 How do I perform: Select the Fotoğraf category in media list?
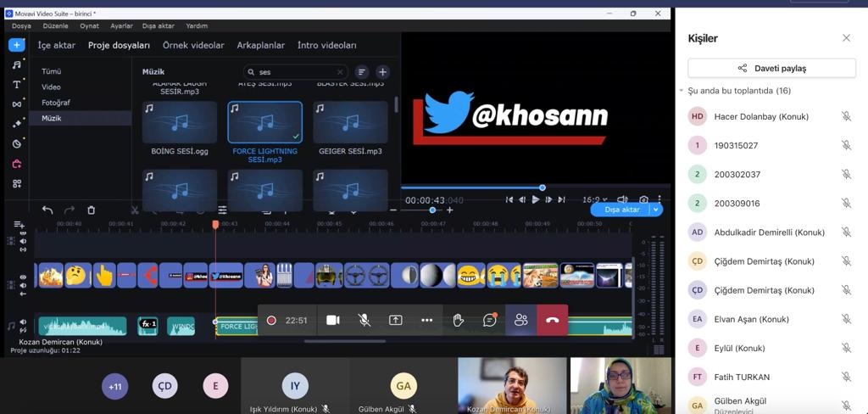tap(56, 103)
